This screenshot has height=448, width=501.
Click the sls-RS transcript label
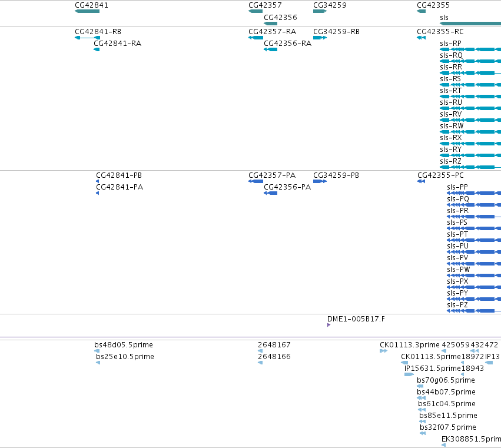[x=450, y=79]
